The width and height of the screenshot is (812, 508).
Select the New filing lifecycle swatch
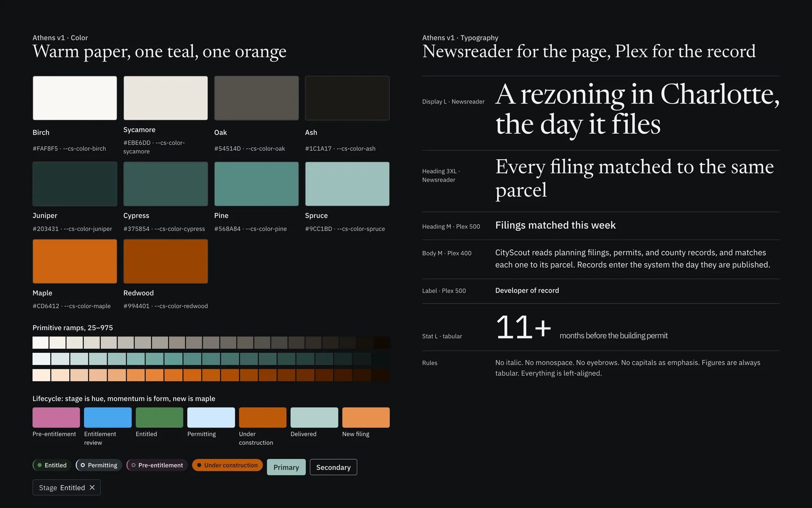click(366, 417)
